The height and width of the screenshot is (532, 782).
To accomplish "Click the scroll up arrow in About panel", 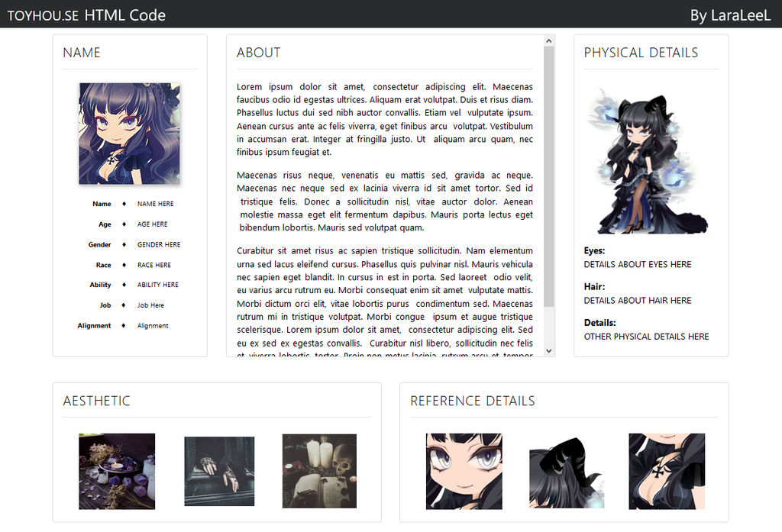I will [x=548, y=41].
